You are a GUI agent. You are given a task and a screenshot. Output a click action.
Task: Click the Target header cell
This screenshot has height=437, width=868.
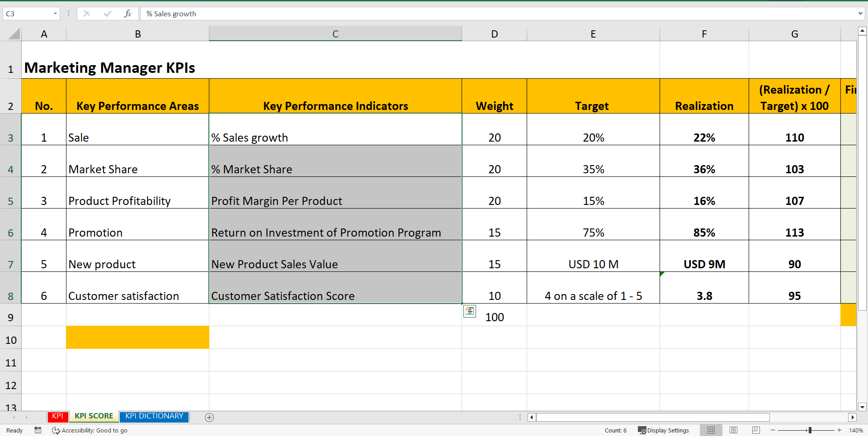click(593, 96)
